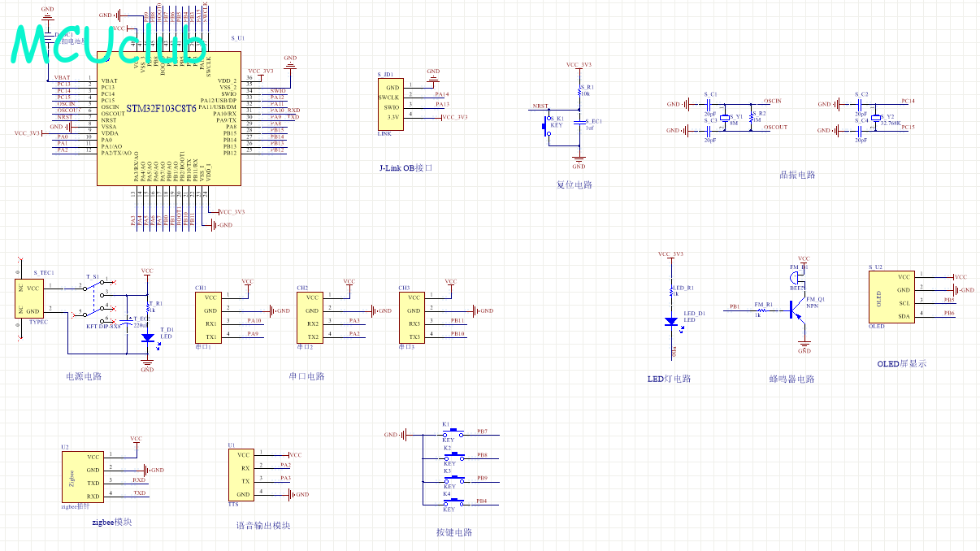
Task: Select the LED_R1 1k resistor
Action: 671,292
